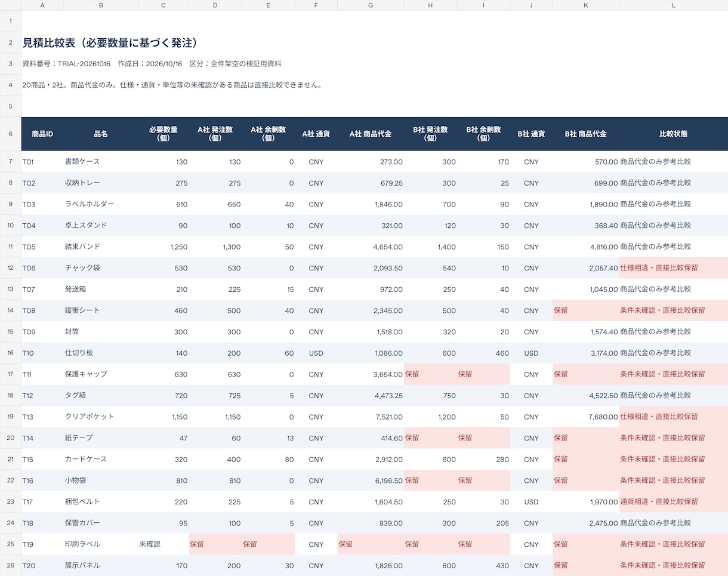728x576 pixels.
Task: Select the 保管カバー cell
Action: [x=101, y=523]
